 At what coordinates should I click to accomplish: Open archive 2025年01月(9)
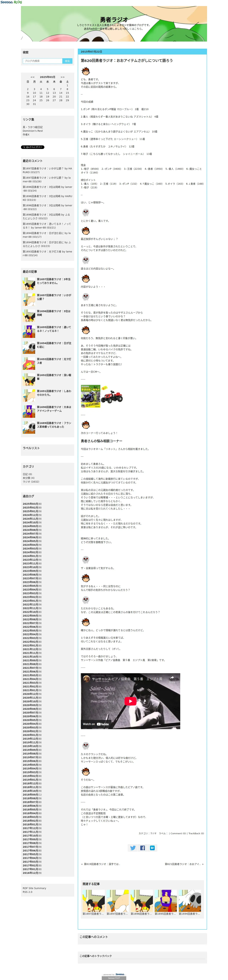pos(32,511)
